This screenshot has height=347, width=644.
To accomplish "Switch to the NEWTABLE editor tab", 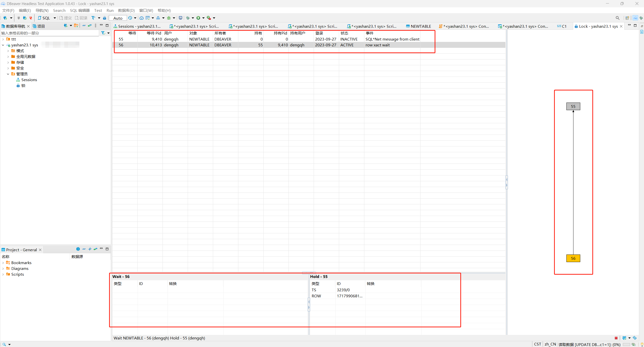I will (419, 26).
